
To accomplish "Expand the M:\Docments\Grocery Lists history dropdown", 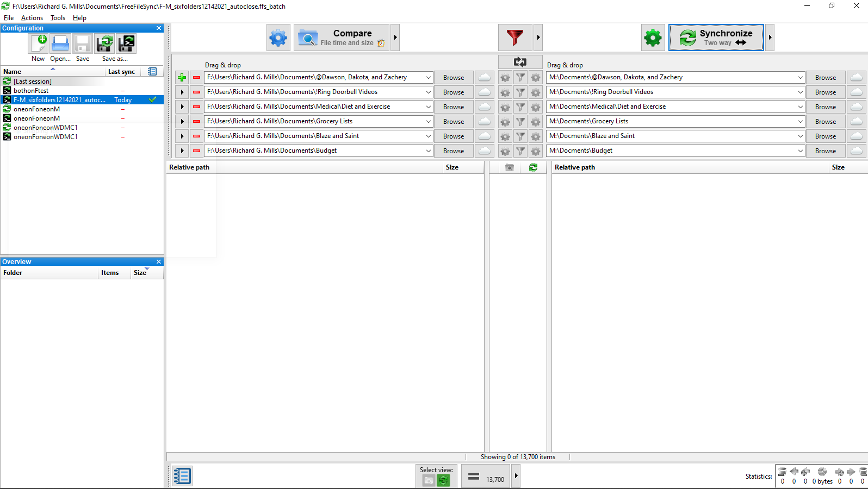I will [x=800, y=122].
